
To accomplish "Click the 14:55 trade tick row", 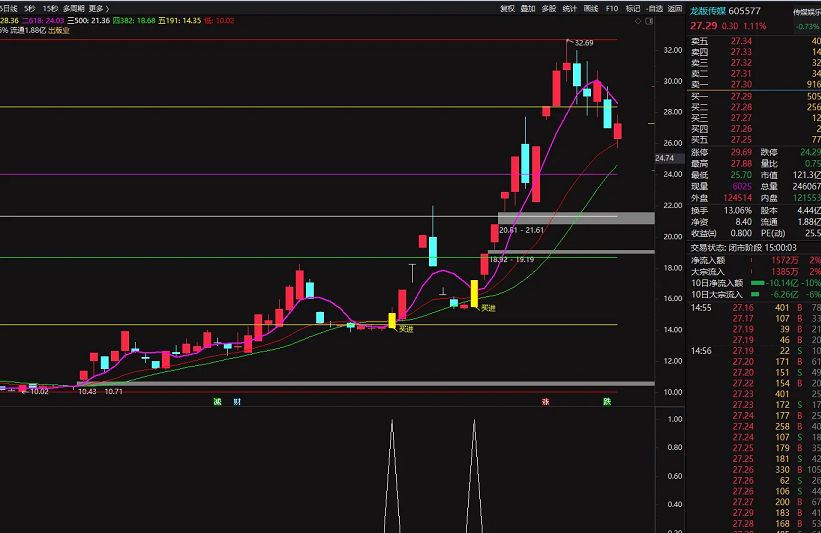I will 754,308.
